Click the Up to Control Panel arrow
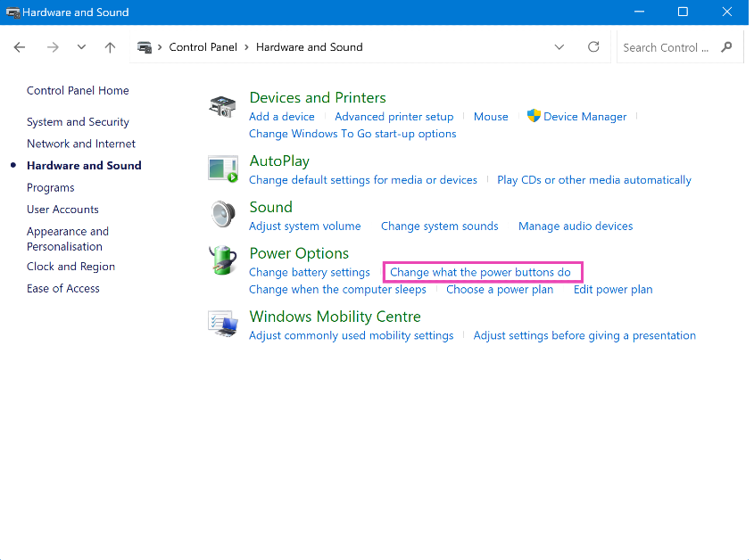Screen dimensions: 754x560 tap(110, 47)
